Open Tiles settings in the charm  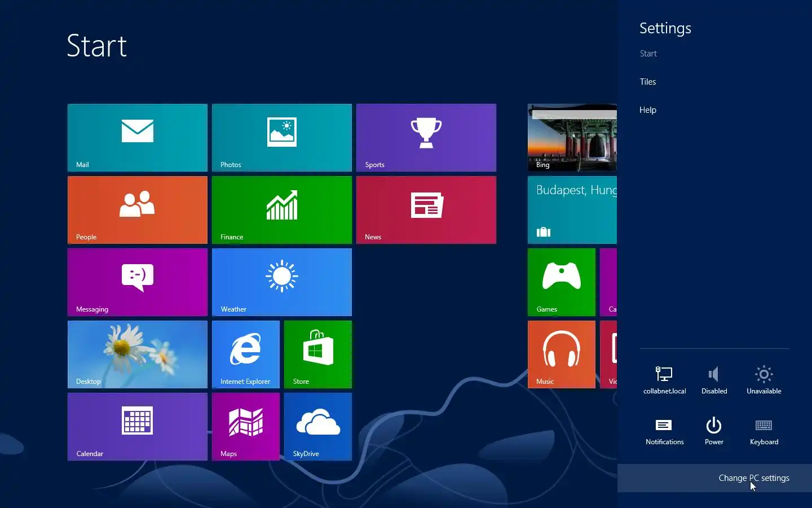647,82
